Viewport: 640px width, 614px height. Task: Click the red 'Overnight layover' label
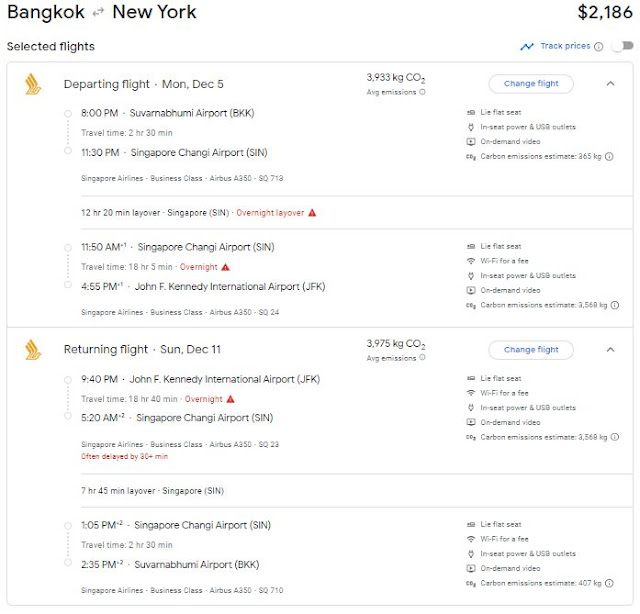click(x=270, y=213)
